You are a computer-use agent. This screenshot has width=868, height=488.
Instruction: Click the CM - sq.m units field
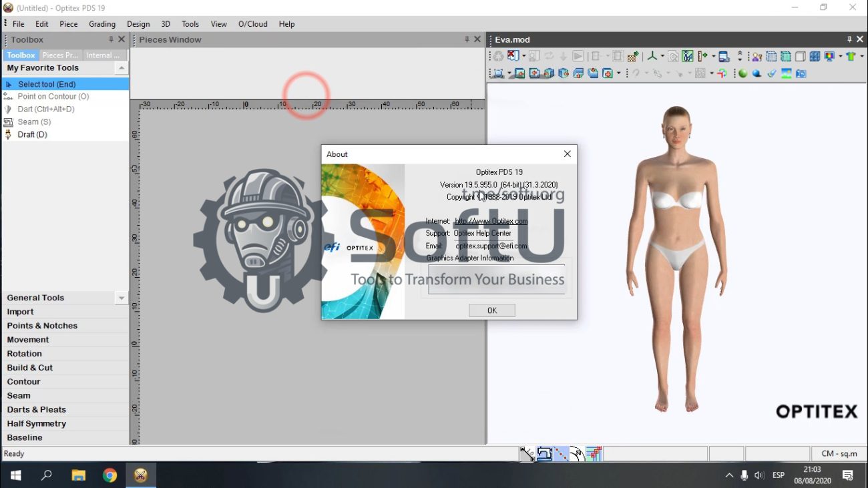click(839, 454)
